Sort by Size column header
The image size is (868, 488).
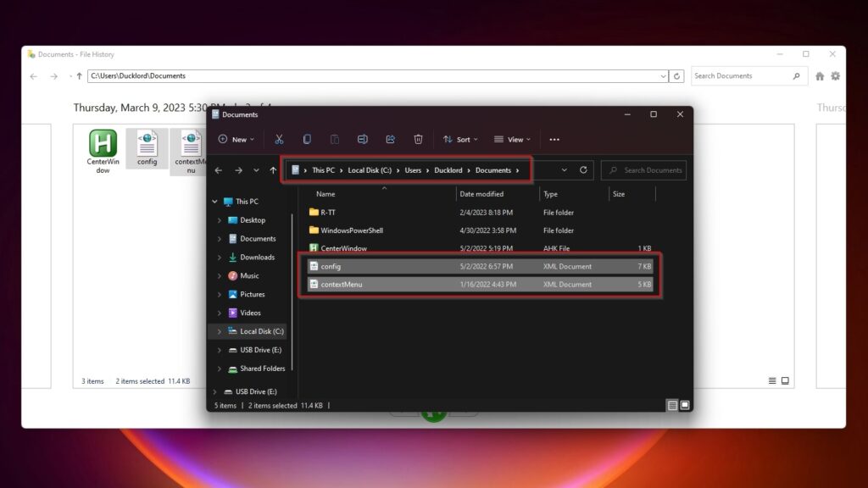[619, 194]
